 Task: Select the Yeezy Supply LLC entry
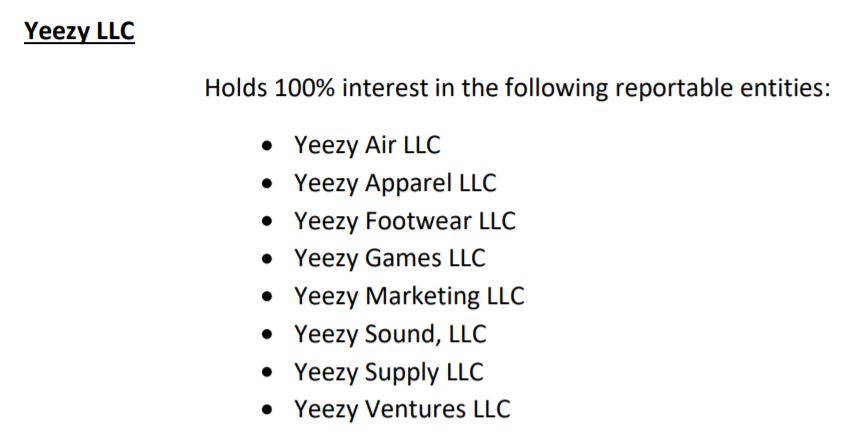[389, 372]
